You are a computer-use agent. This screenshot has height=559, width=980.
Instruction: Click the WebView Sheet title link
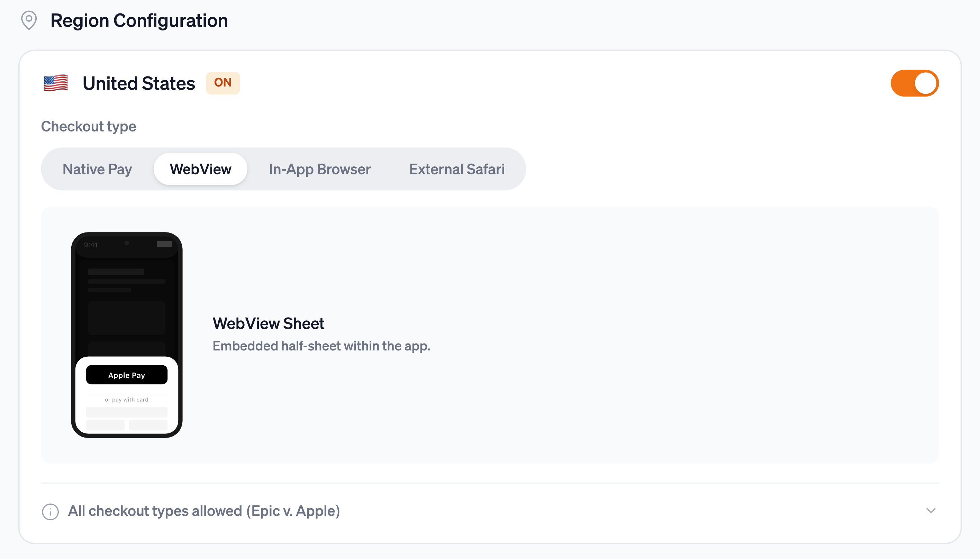pyautogui.click(x=268, y=323)
